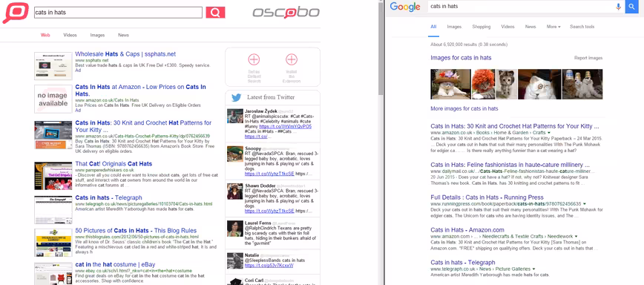Click the pamperedwhiskers.co.uk result thumbnail

tap(53, 176)
